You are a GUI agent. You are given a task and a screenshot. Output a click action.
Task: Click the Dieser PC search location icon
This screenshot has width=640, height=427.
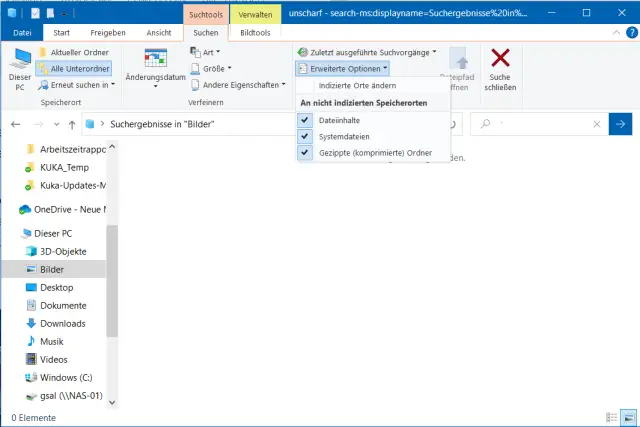(x=20, y=59)
